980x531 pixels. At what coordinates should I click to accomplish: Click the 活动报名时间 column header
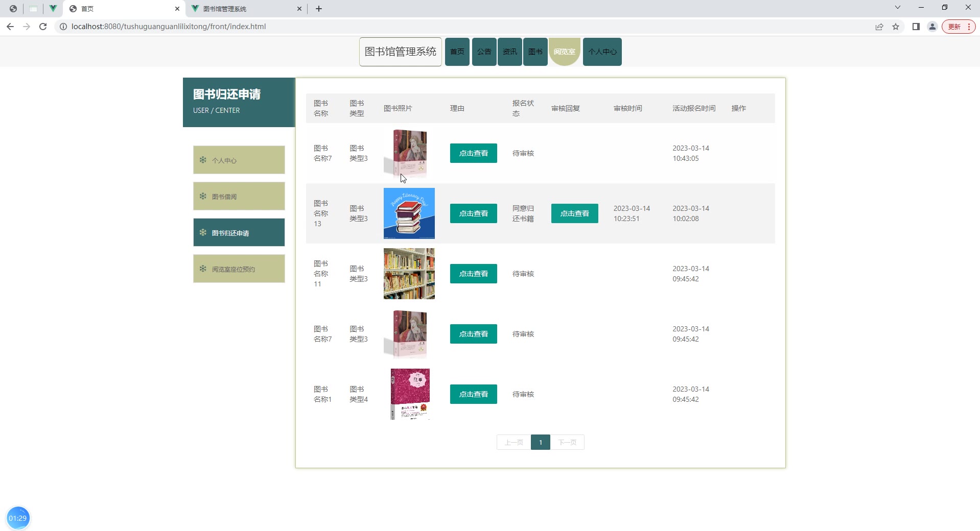[694, 108]
